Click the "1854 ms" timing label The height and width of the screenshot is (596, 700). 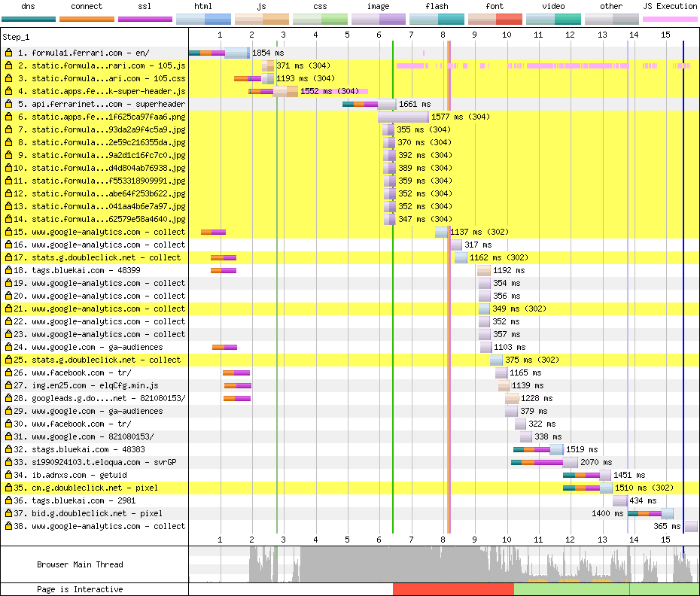[268, 53]
